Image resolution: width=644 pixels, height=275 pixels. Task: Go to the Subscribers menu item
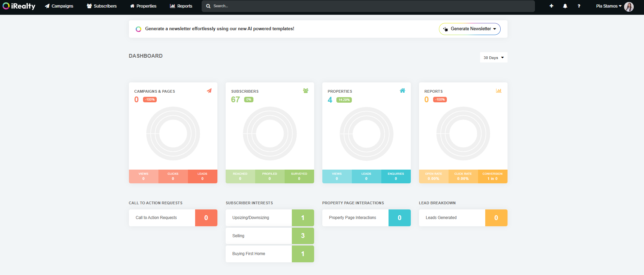click(102, 6)
